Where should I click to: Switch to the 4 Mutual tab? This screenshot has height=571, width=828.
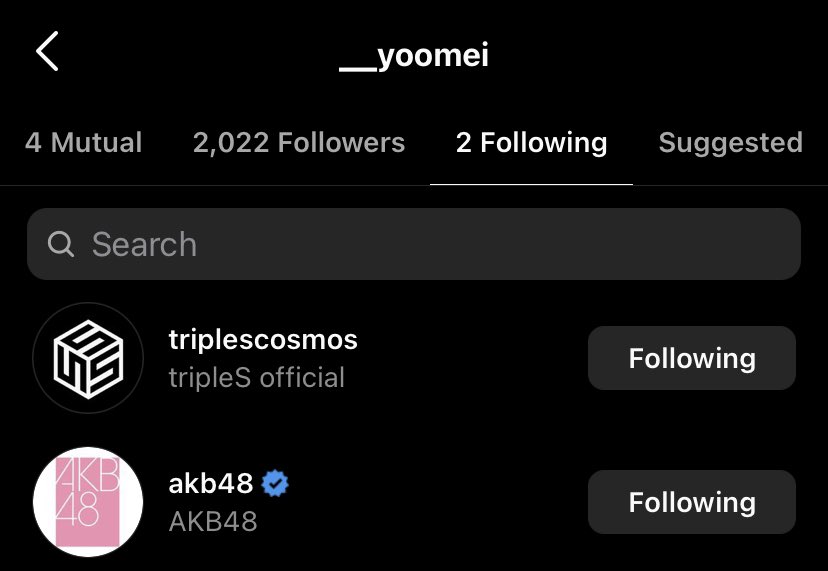tap(84, 143)
